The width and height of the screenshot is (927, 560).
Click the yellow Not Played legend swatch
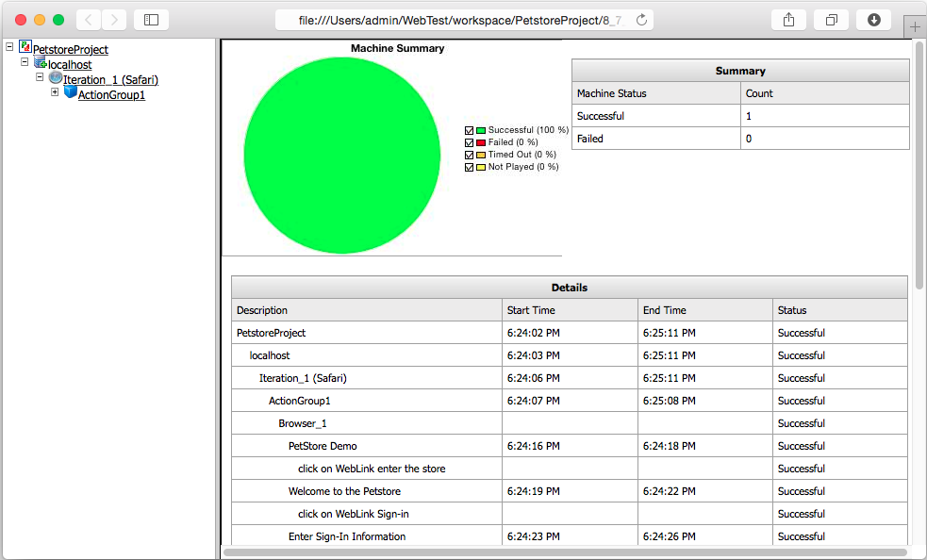pos(481,168)
